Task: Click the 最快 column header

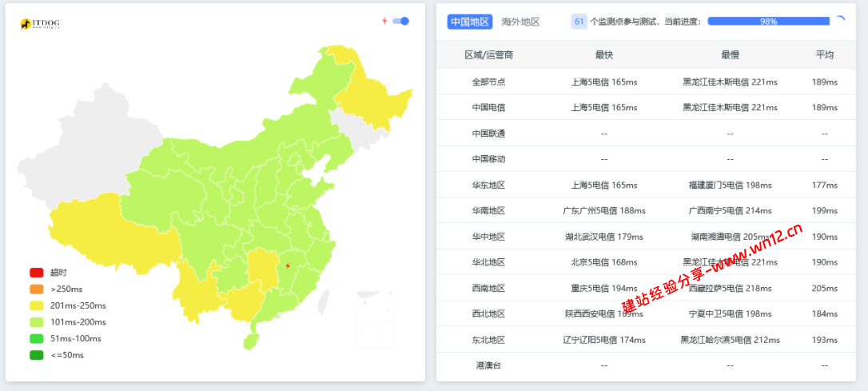Action: 604,55
